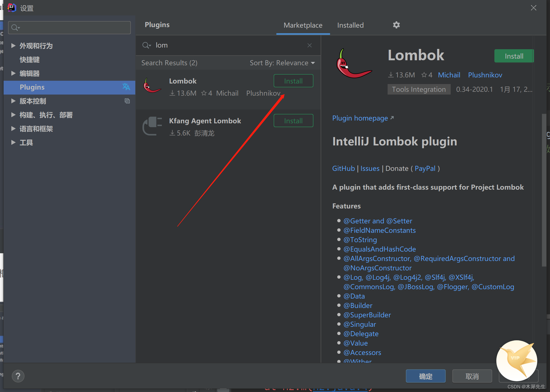Focus the settings search input field
Screen dimensions: 550x392
click(x=69, y=28)
